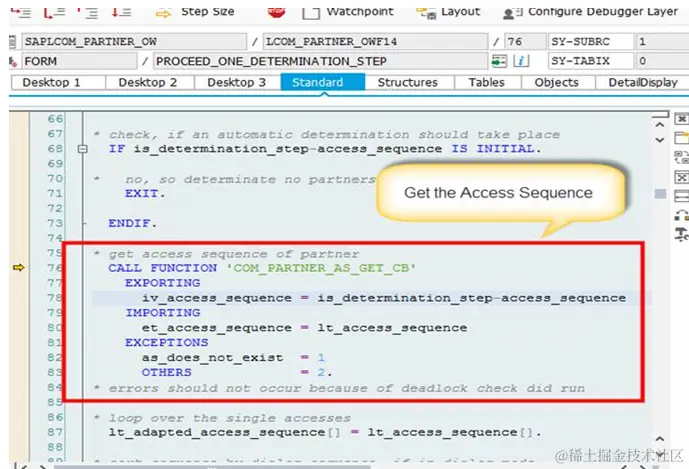Image resolution: width=689 pixels, height=469 pixels.
Task: Click comment 'errors should not occur because of deadlock'
Action: point(288,388)
